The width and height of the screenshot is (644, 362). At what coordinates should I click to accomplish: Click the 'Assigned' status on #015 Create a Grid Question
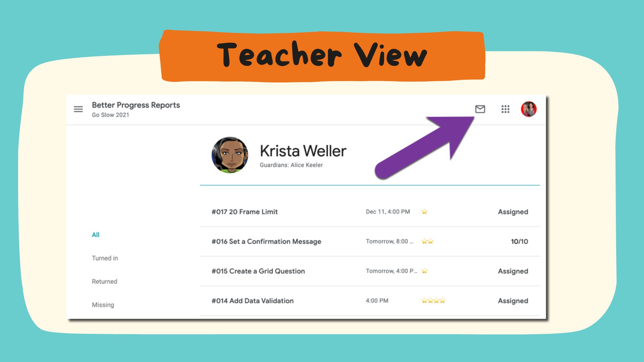pos(512,271)
